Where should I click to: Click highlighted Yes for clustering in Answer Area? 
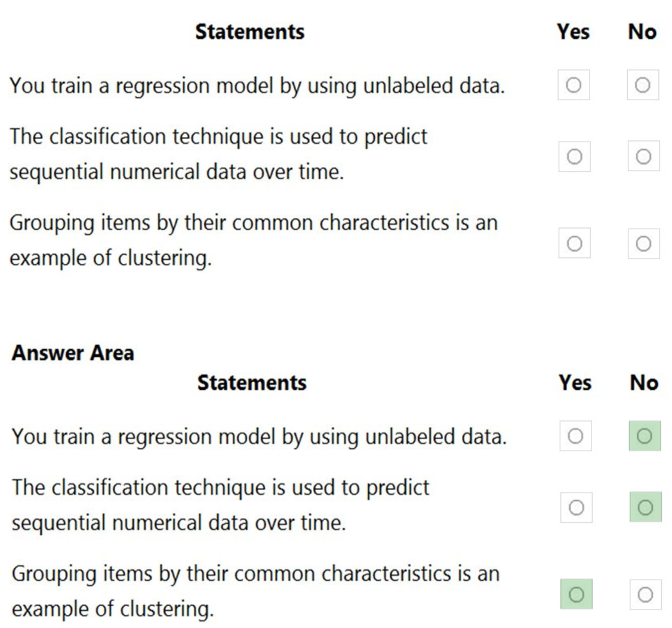(x=576, y=594)
